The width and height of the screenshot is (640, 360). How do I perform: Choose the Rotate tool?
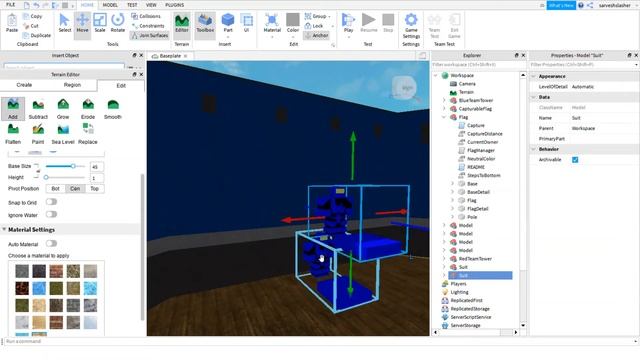pyautogui.click(x=118, y=23)
